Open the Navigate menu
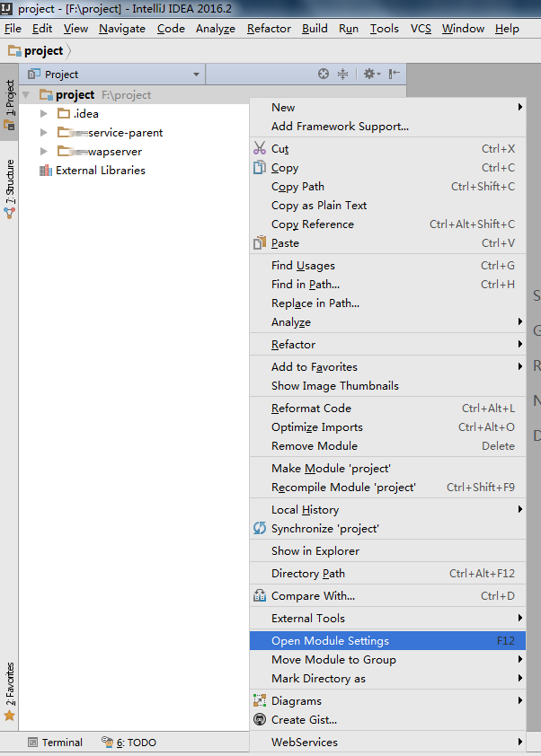 point(122,29)
